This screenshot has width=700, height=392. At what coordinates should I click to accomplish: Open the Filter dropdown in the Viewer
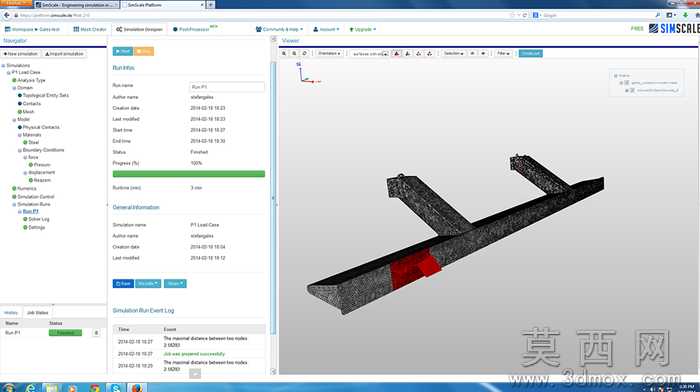[503, 53]
